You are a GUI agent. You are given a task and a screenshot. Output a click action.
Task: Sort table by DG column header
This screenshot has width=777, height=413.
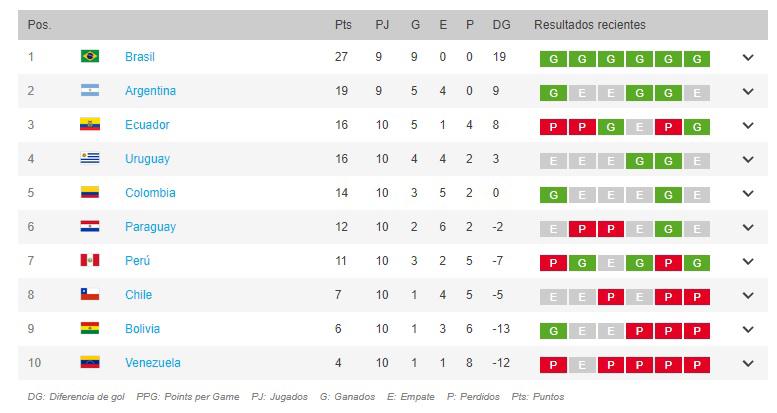tap(501, 24)
